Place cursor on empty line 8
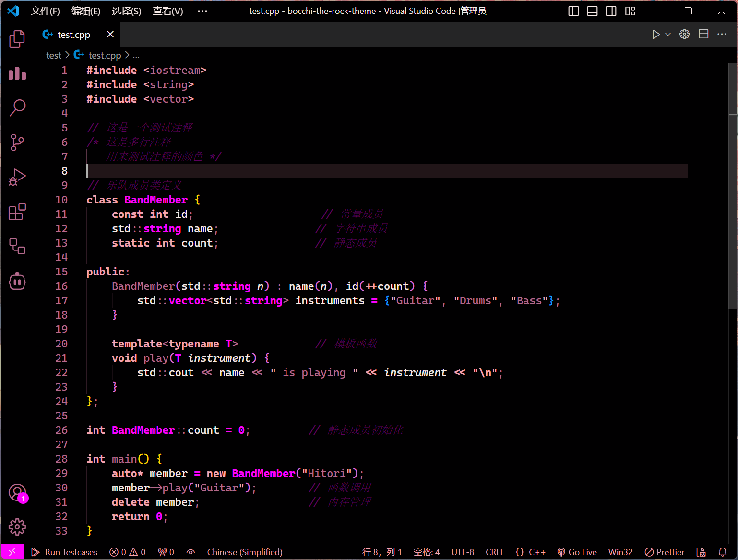The height and width of the screenshot is (560, 738). click(x=387, y=171)
